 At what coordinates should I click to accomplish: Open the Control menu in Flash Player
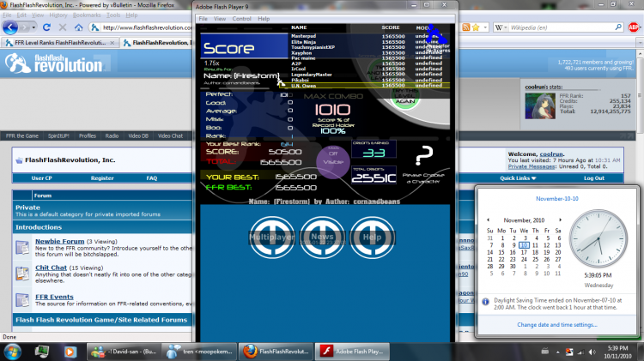[x=241, y=19]
